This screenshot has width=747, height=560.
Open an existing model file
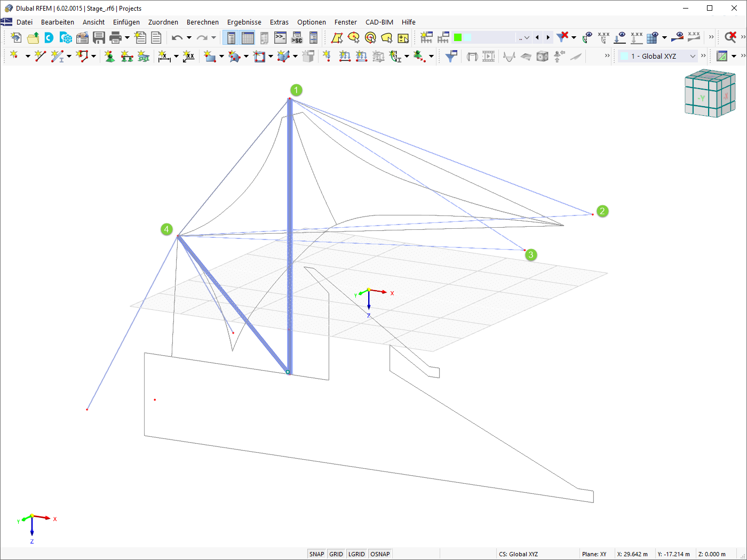click(x=33, y=38)
